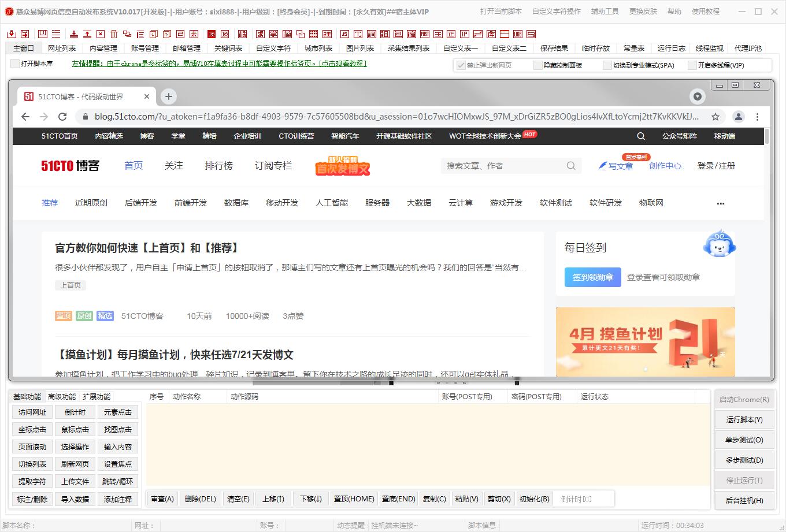Click the UBB toolbar icon

point(518,34)
